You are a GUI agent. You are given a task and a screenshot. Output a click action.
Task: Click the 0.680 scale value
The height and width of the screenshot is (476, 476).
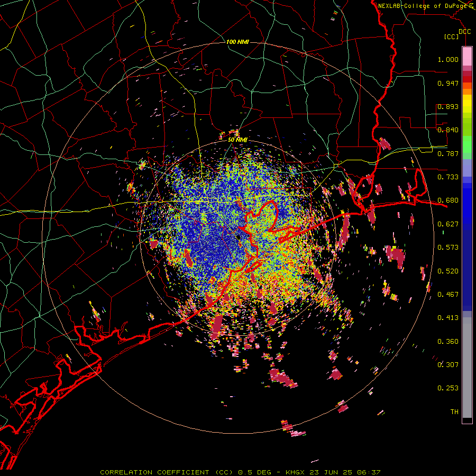(448, 200)
